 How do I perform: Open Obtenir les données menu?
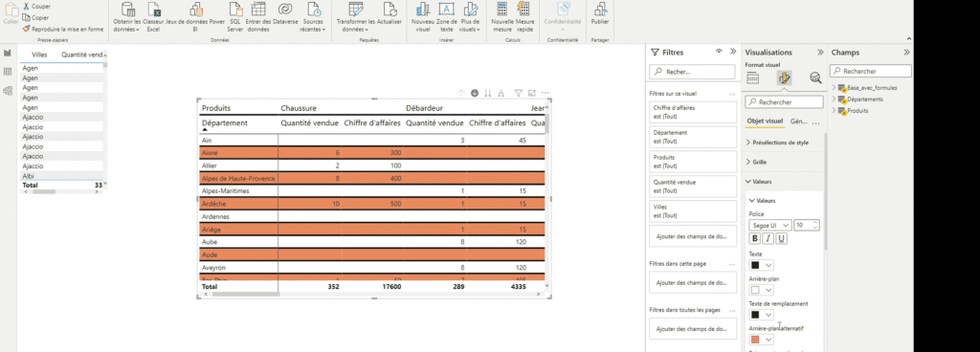127,17
